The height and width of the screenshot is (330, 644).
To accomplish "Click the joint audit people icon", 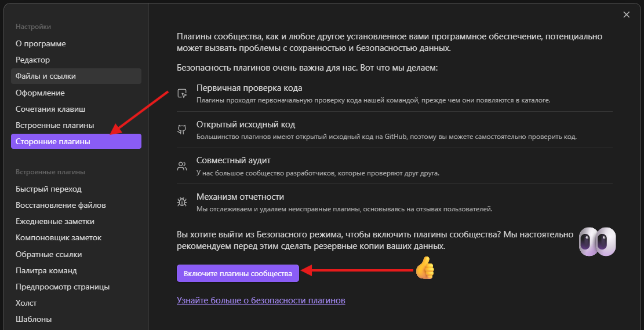I will click(x=182, y=166).
